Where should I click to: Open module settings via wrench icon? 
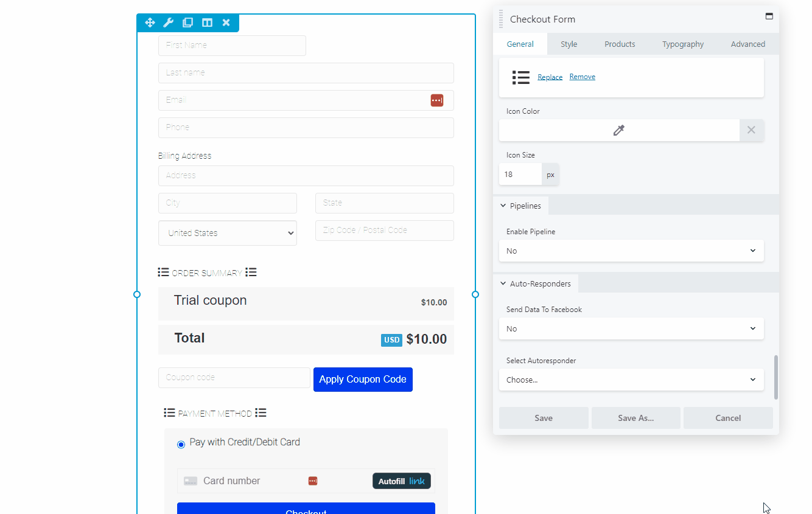click(x=169, y=23)
